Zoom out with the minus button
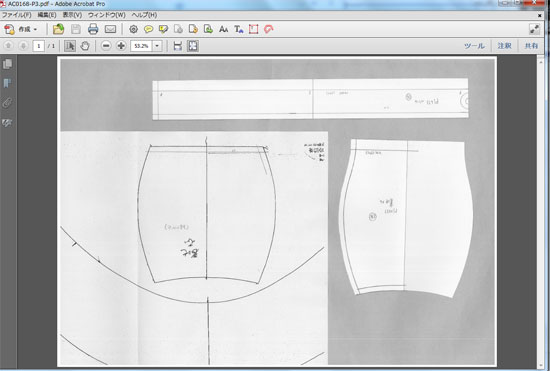Screen dimensions: 550x371 [106, 46]
